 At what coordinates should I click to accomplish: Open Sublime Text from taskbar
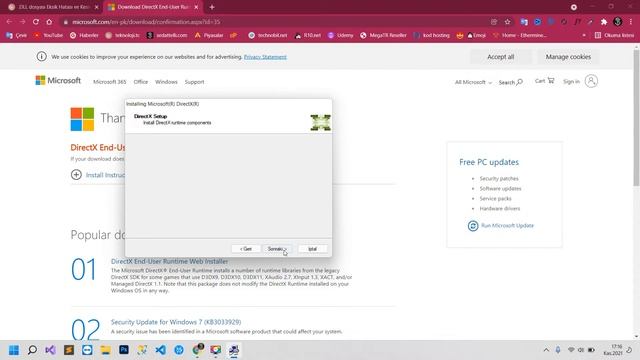coord(69,350)
